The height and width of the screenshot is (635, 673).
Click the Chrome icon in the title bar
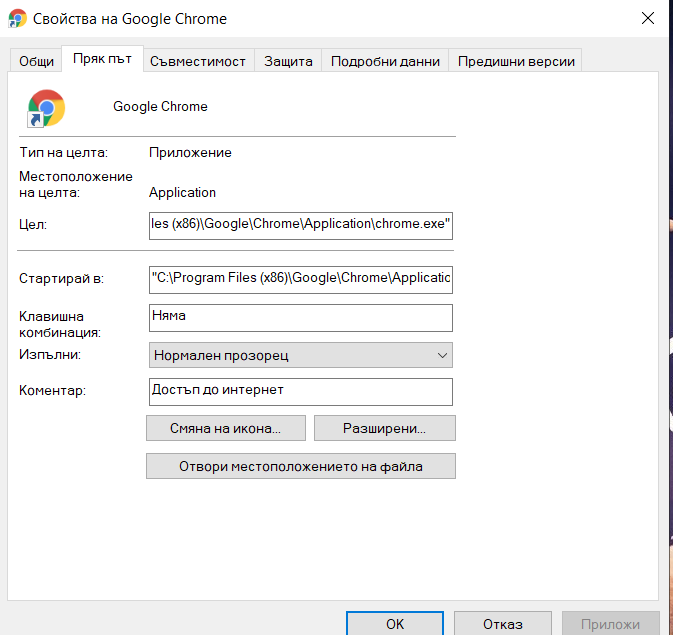click(x=18, y=18)
